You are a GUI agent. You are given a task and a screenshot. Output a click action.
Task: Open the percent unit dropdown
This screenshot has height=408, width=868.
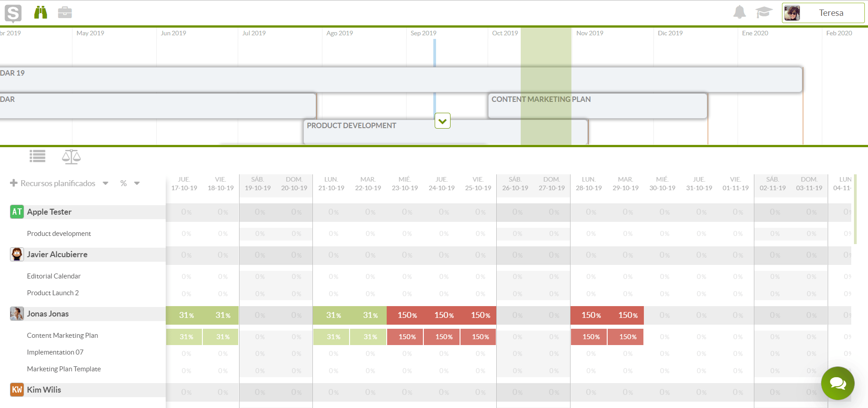pos(137,183)
